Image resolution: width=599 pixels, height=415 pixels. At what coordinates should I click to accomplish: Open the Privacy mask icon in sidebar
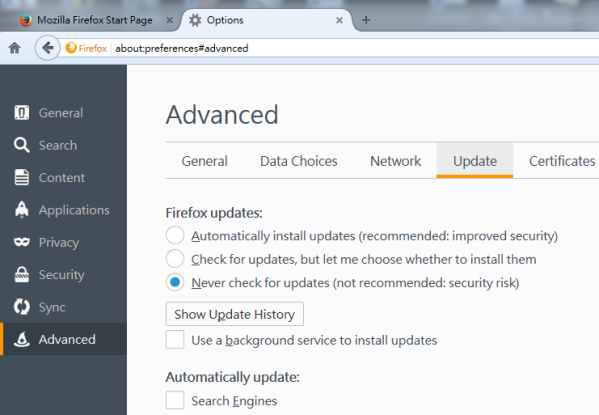click(22, 242)
